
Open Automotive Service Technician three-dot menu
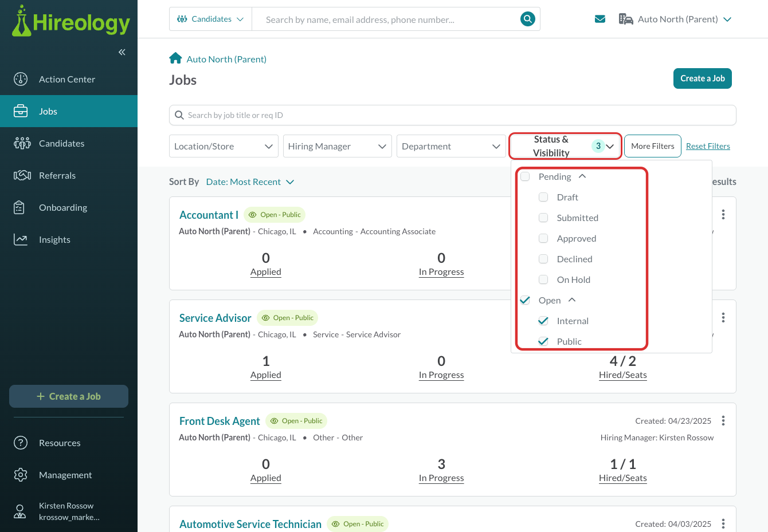[x=723, y=523]
